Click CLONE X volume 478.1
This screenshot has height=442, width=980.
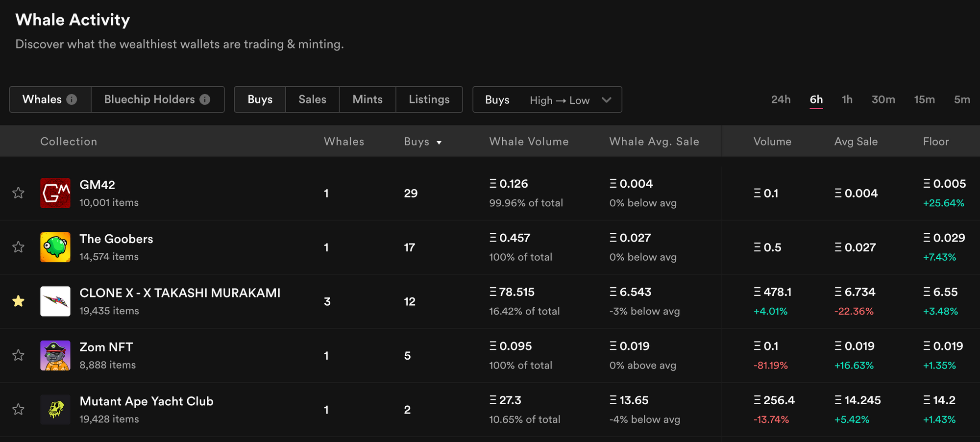(772, 292)
